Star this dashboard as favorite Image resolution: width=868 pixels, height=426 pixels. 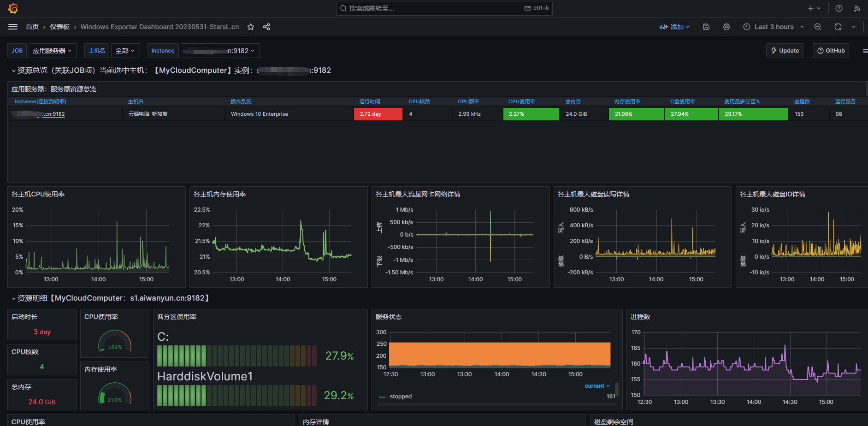251,27
